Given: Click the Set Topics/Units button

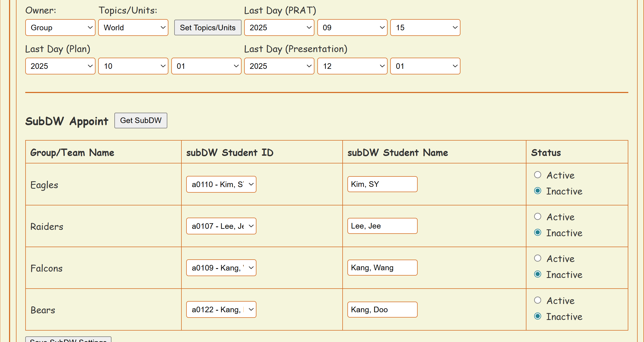Looking at the screenshot, I should pos(207,27).
